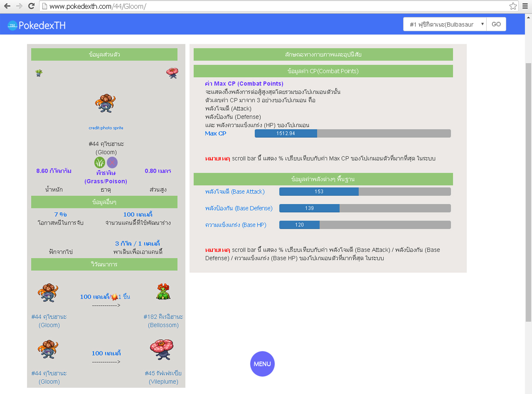Viewport: 532px width, 394px height.
Task: Click the 8.60 kilogram weight value
Action: tap(54, 171)
